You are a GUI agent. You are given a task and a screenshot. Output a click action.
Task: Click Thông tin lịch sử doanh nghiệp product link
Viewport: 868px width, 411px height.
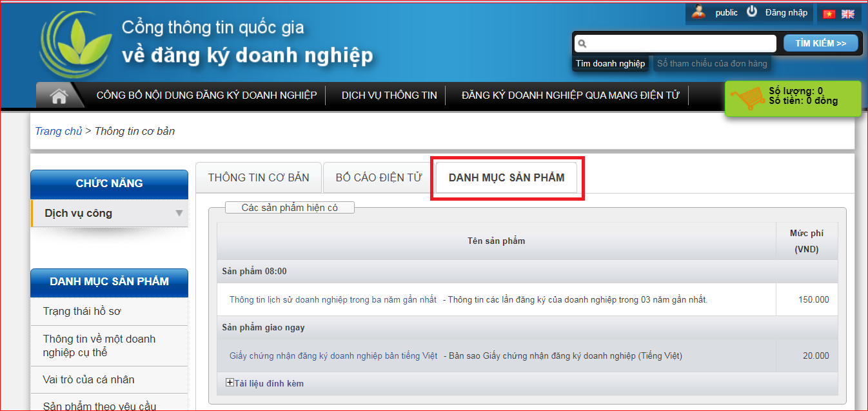[x=333, y=299]
